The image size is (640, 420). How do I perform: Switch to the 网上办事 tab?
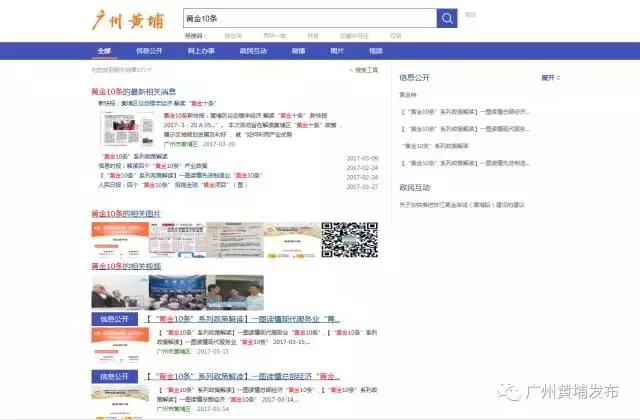201,50
